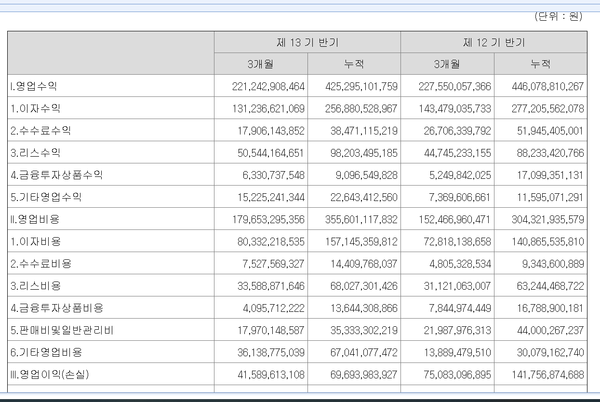Select the 131,236,621,069 interest income cell
This screenshot has height=402, width=600.
click(x=258, y=108)
